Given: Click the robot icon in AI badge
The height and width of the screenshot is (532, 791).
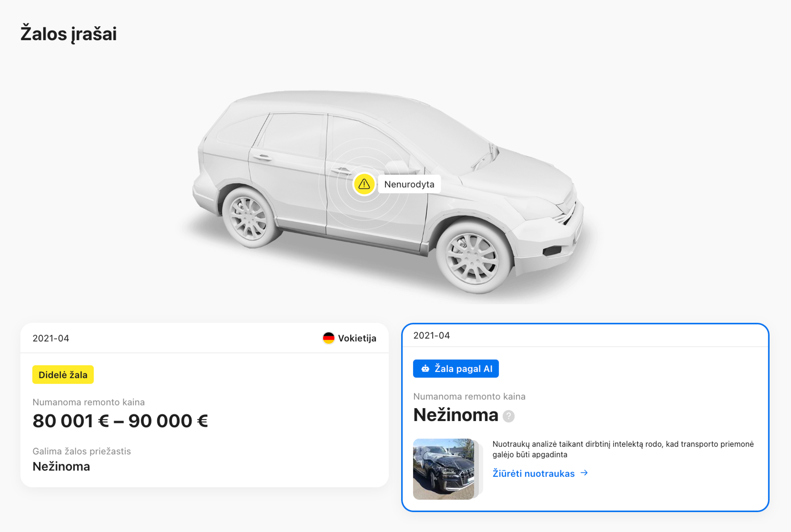Looking at the screenshot, I should pyautogui.click(x=425, y=369).
